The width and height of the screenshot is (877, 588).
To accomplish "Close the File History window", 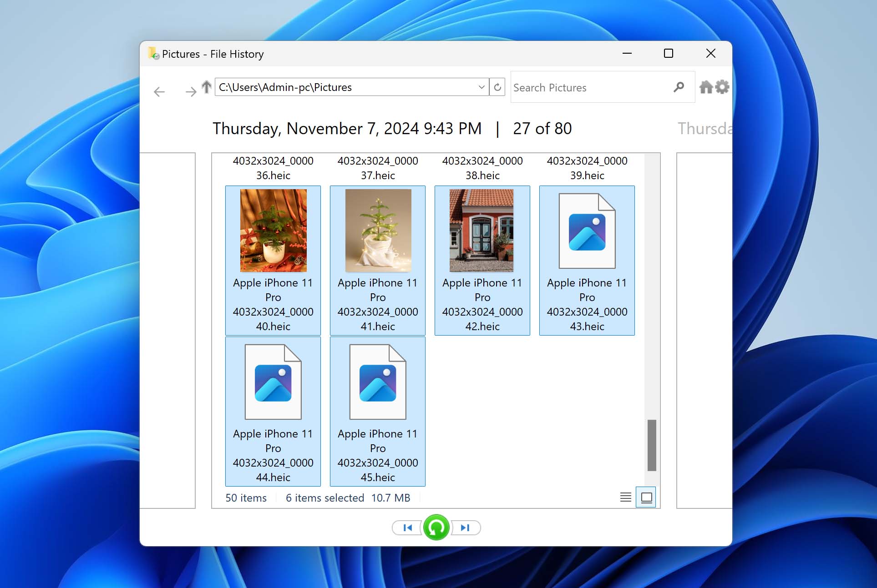I will tap(710, 54).
